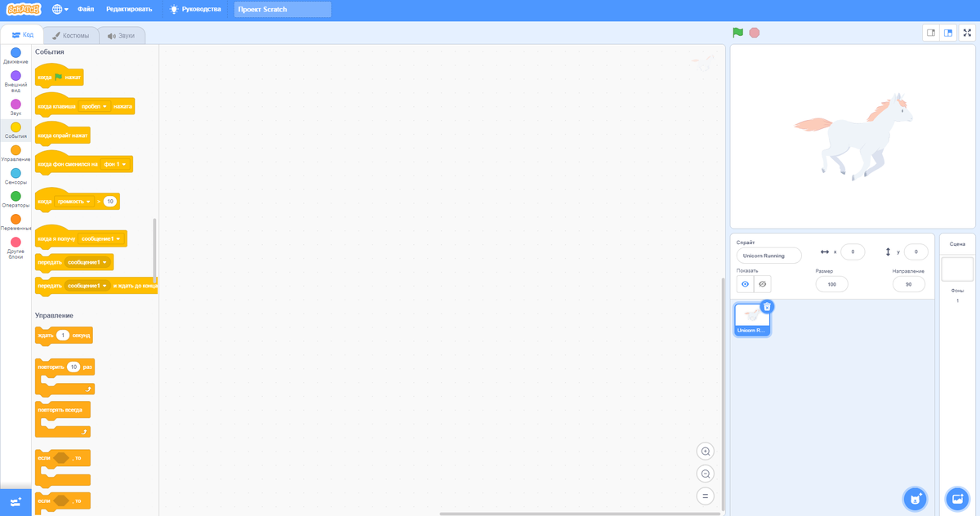Open Руководства tutorials
The width and height of the screenshot is (980, 516).
(194, 9)
